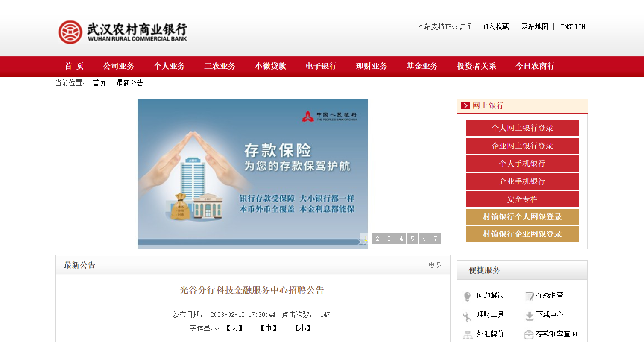
Task: Click the red arrow icon beside 网上银行
Action: [465, 105]
